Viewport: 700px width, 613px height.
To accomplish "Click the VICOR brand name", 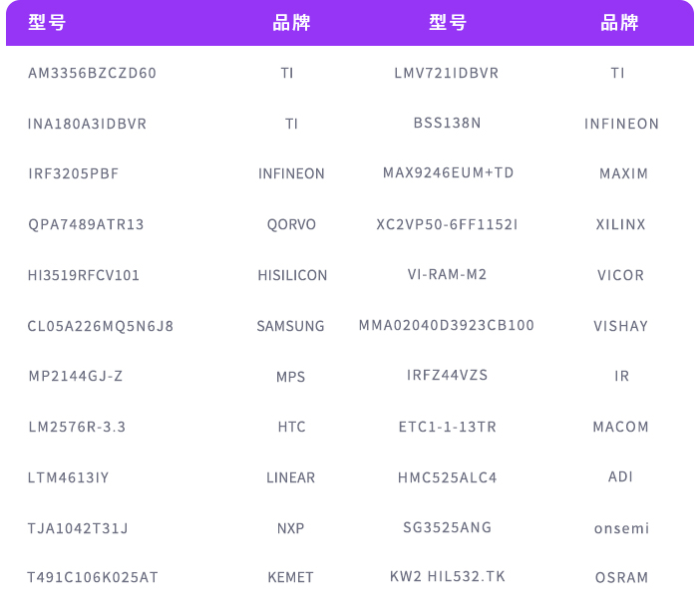I will [620, 275].
